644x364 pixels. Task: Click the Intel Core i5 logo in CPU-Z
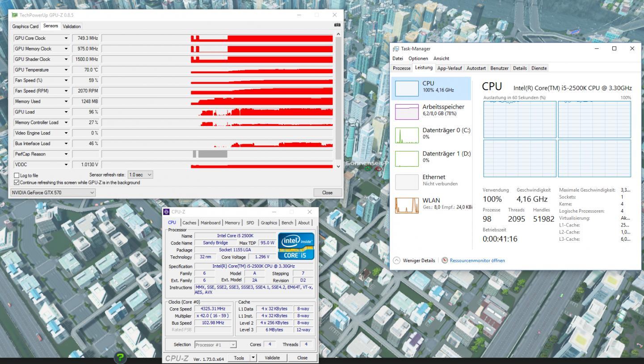click(x=296, y=245)
